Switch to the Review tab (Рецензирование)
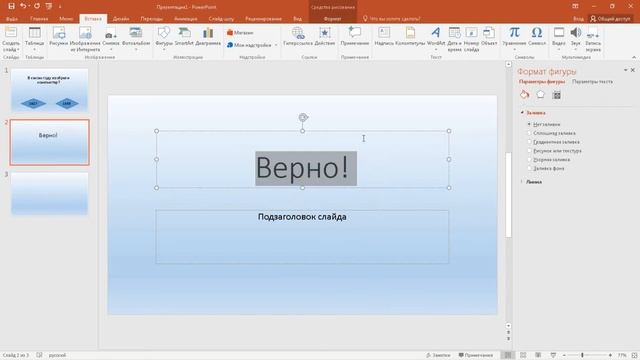Viewport: 640px width, 360px height. click(x=263, y=19)
